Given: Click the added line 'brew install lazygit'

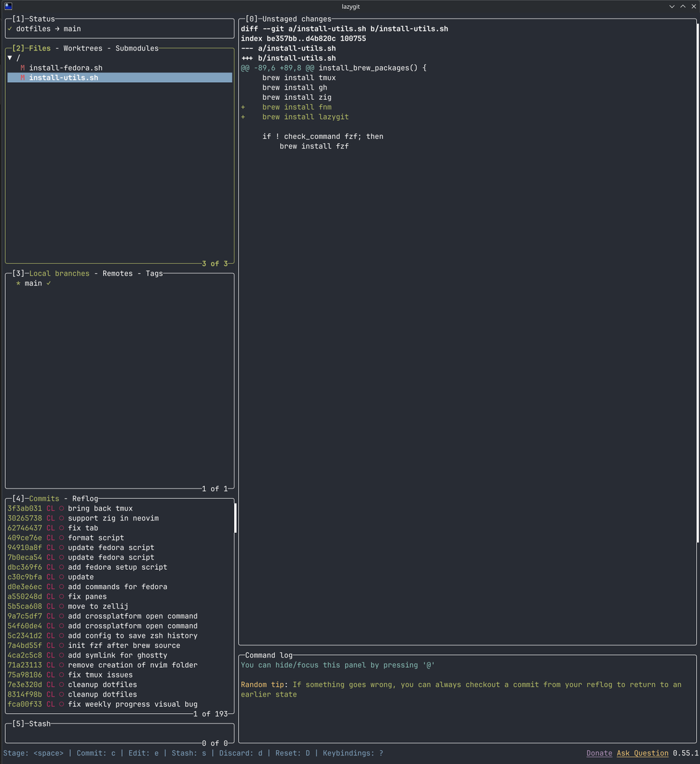Looking at the screenshot, I should click(x=305, y=117).
